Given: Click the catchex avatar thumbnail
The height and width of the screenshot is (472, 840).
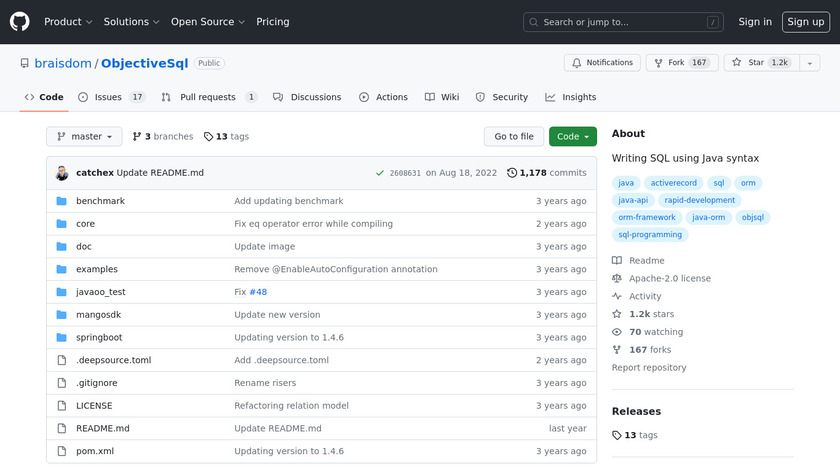Looking at the screenshot, I should click(62, 173).
